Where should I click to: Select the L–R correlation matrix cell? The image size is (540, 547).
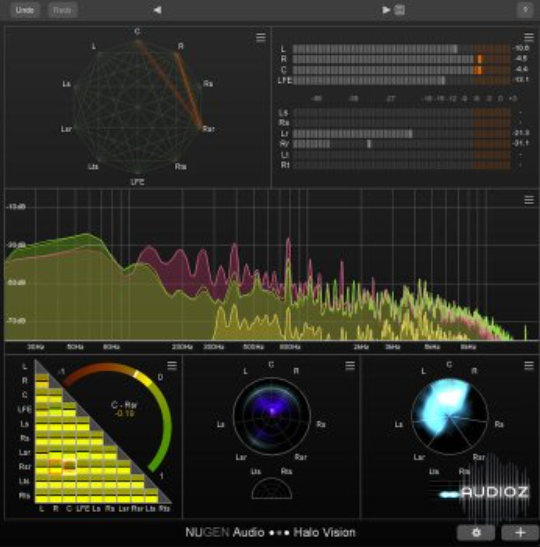[x=42, y=381]
